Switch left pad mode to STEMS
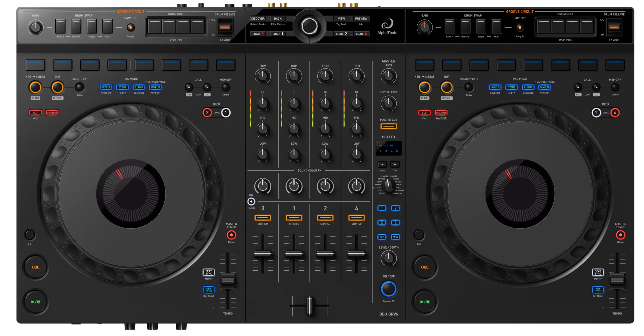The width and height of the screenshot is (644, 336). click(x=122, y=87)
